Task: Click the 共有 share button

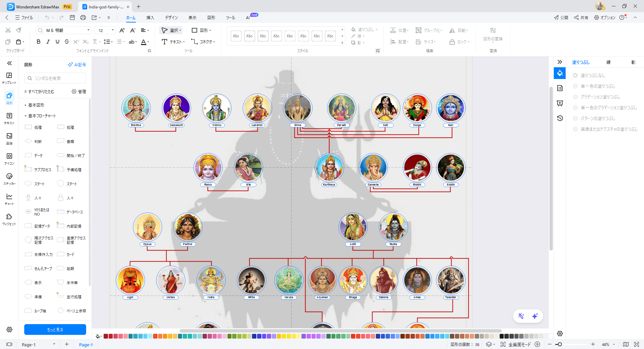Action: [x=581, y=17]
